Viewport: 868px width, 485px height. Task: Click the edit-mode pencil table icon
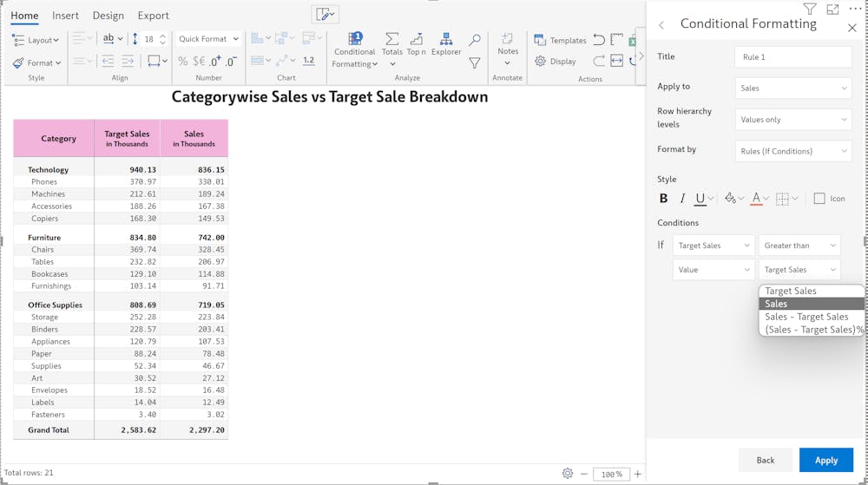tap(325, 15)
